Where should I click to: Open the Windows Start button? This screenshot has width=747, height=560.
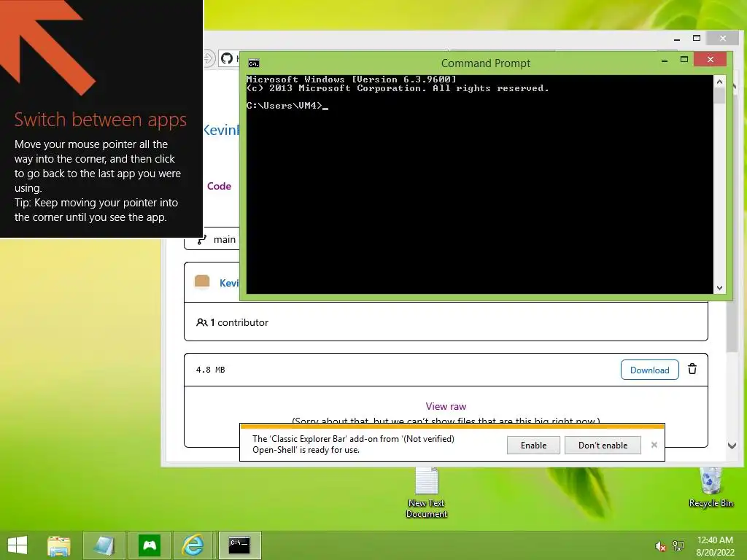click(18, 545)
